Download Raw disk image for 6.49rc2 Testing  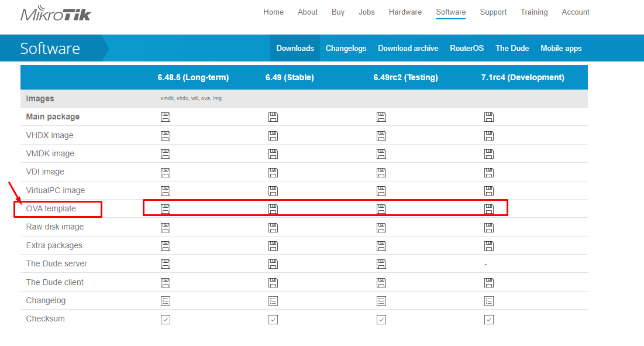pyautogui.click(x=381, y=228)
